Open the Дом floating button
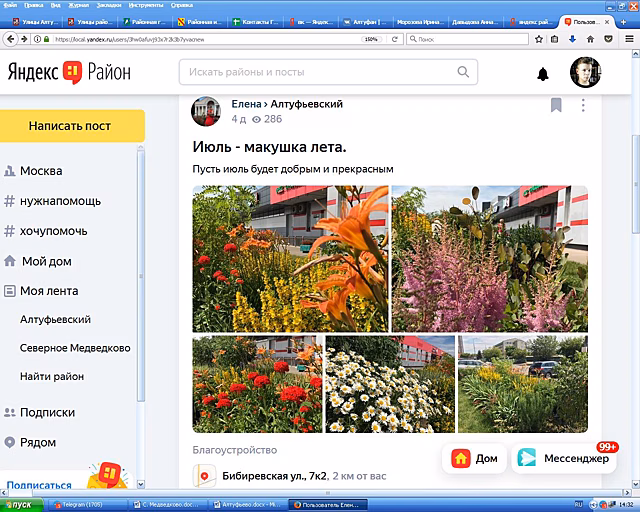 474,459
